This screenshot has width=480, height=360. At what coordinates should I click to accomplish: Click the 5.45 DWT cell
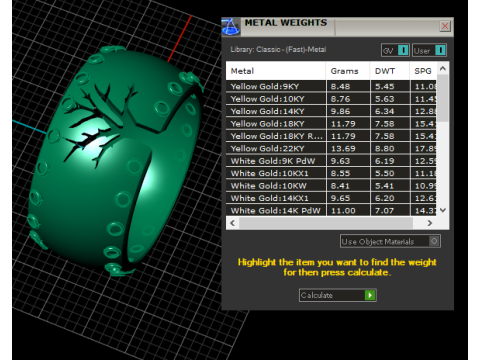tap(390, 86)
